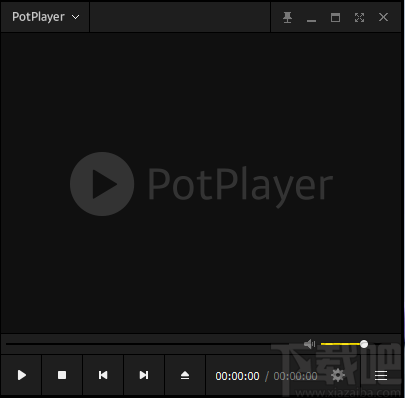Click the elapsed time 00:00:00 display
This screenshot has width=405, height=398.
point(237,376)
